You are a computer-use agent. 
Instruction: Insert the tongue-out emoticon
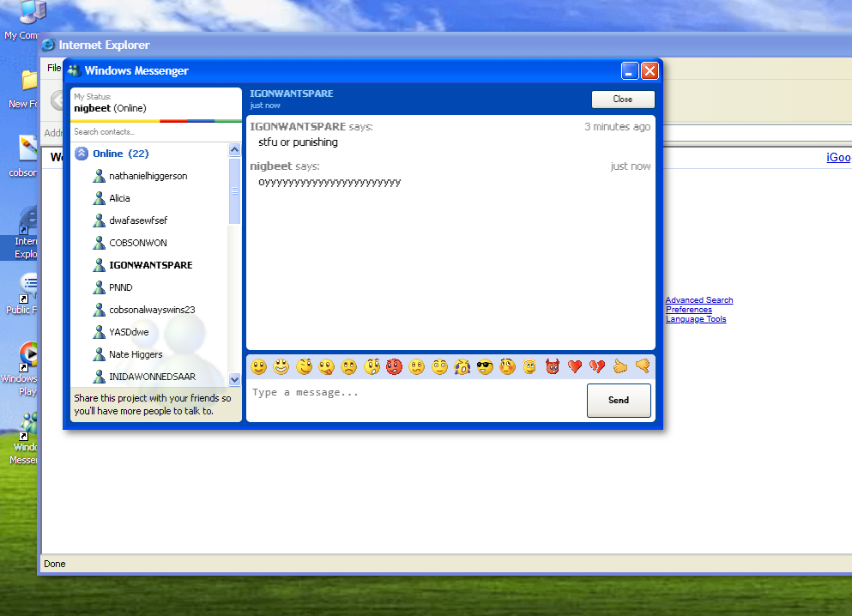[326, 367]
